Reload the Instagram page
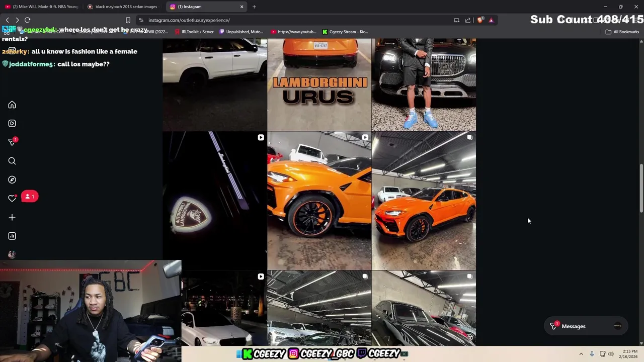Screen dimensions: 644x362 [x=28, y=20]
